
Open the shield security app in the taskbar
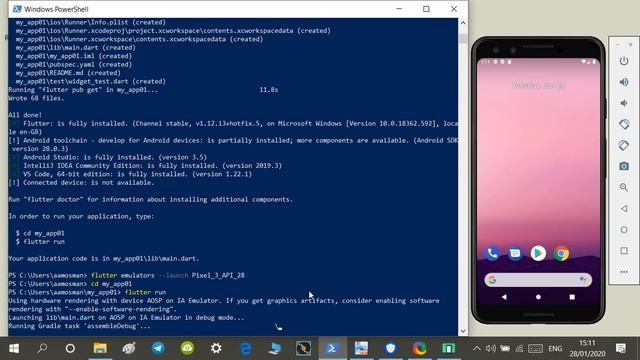(391, 348)
